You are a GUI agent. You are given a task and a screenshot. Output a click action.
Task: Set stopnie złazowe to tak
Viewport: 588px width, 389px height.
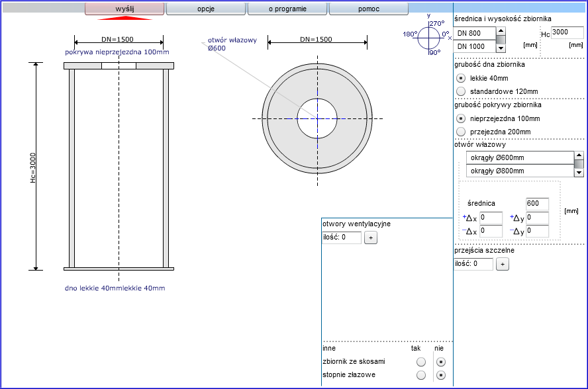tap(421, 375)
